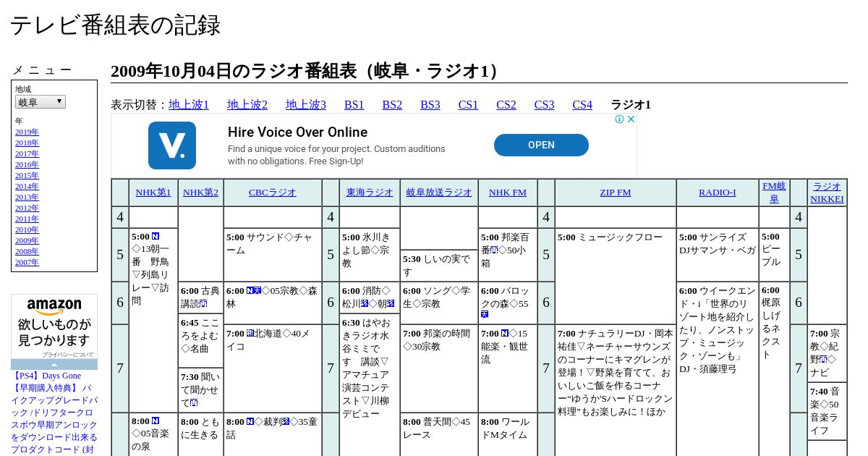Click the 6:30 はやおきラジオ水谷ミミです program
The height and width of the screenshot is (456, 868).
point(370,384)
